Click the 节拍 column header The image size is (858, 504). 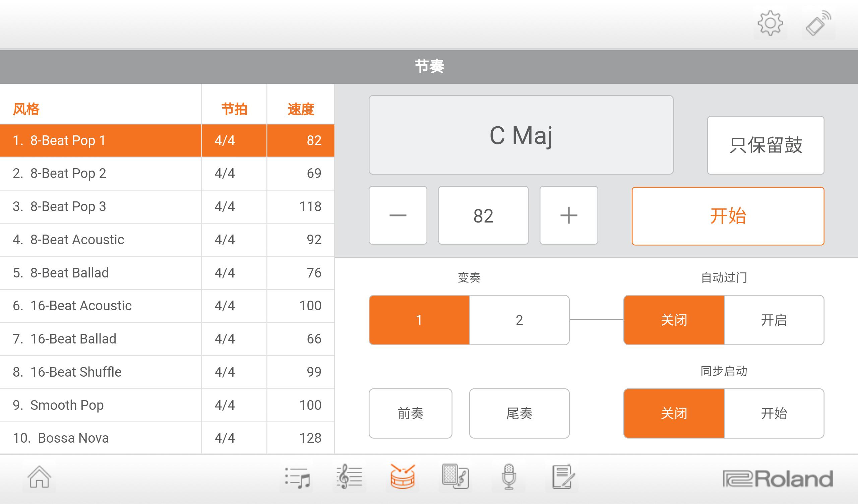click(x=234, y=109)
